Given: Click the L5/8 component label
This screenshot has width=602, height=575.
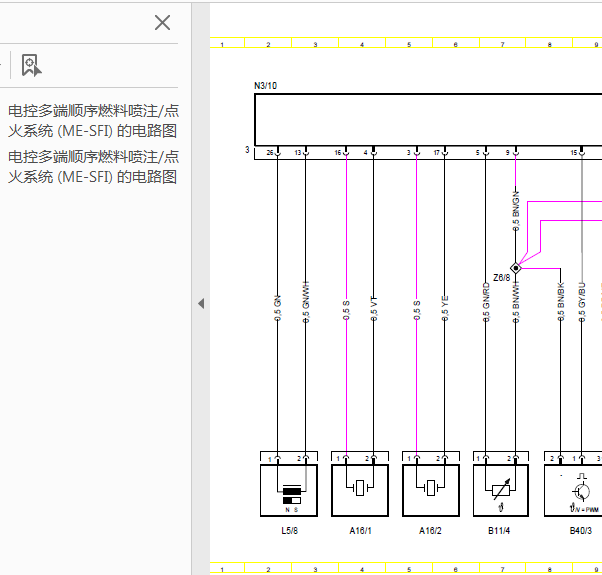Looking at the screenshot, I should click(289, 530).
